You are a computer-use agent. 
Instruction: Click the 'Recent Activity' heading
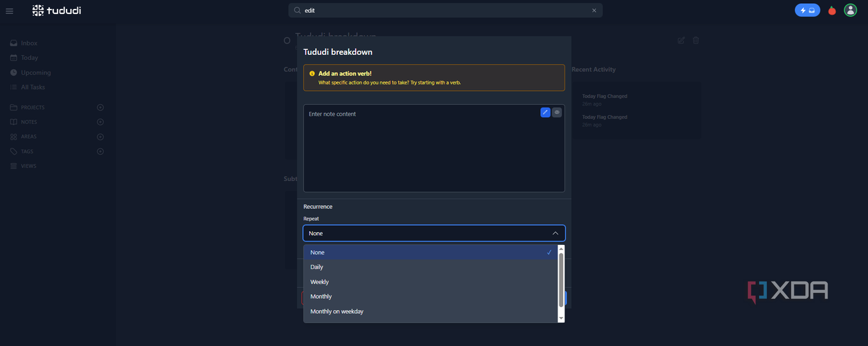tap(593, 69)
